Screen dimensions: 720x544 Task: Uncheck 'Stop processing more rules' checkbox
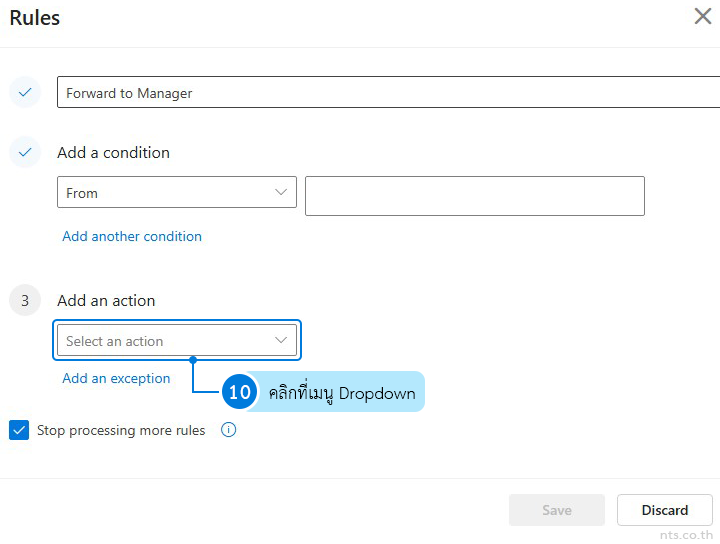[19, 430]
